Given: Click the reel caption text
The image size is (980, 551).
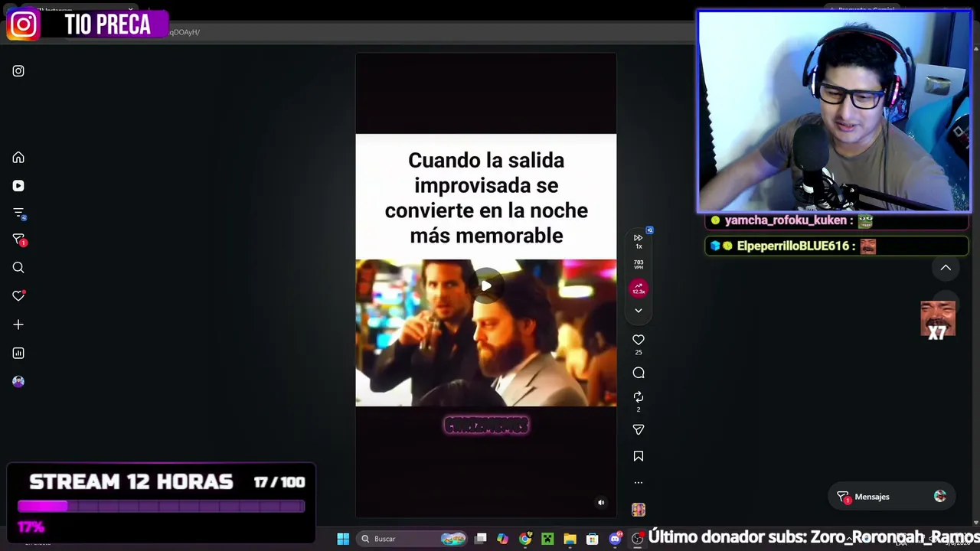Looking at the screenshot, I should coord(486,197).
